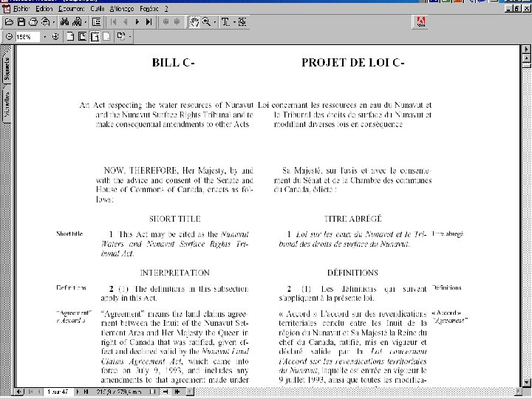Click horizontal scrollbar left arrow
Image resolution: width=532 pixels, height=399 pixels.
190,392
